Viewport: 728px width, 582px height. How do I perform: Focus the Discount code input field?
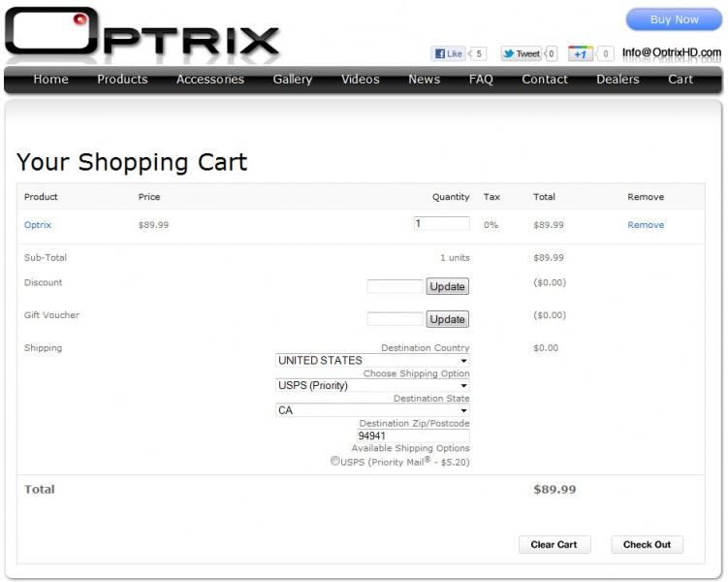point(396,286)
